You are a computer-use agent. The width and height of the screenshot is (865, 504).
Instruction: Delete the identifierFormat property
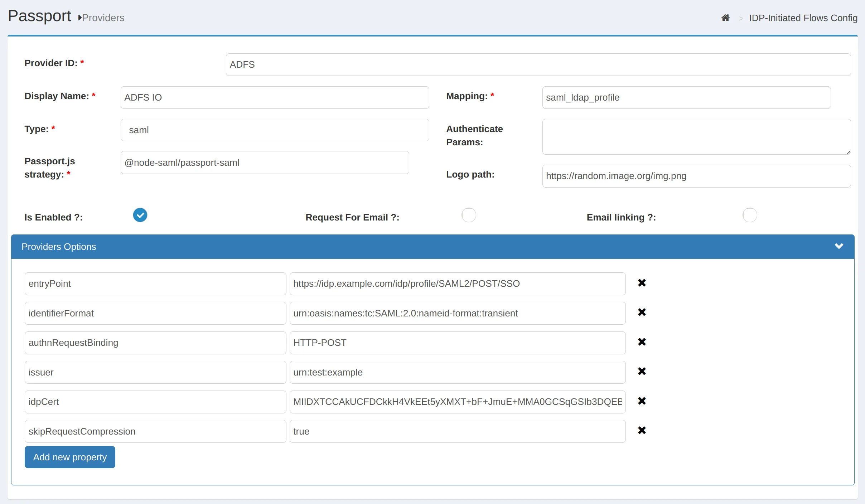(642, 312)
